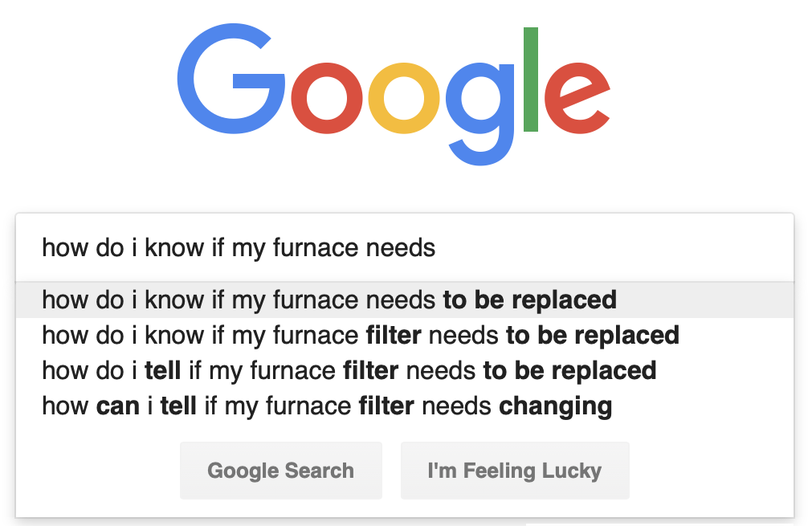Choose suggestion 'know if my furnace filter needs to be replaced'

[x=405, y=336]
